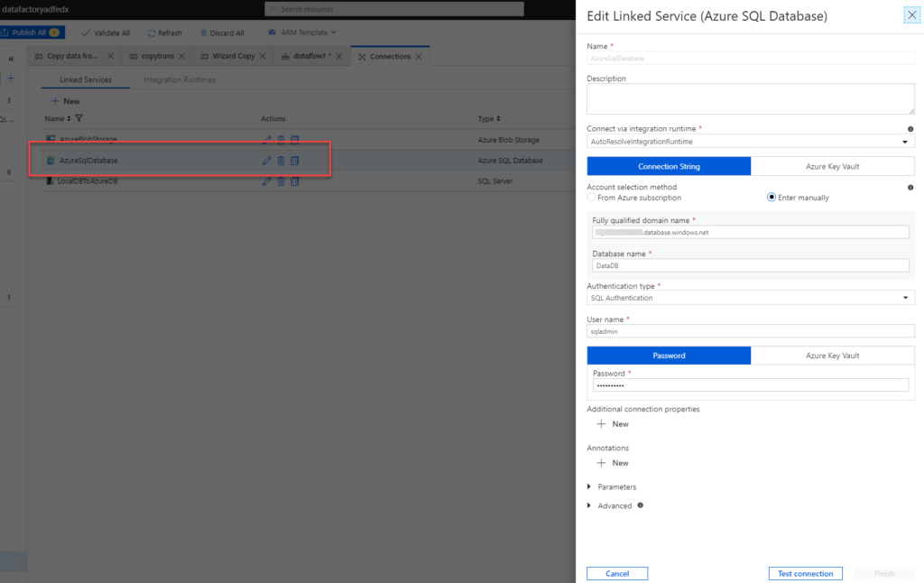Click Publish All button

(32, 32)
